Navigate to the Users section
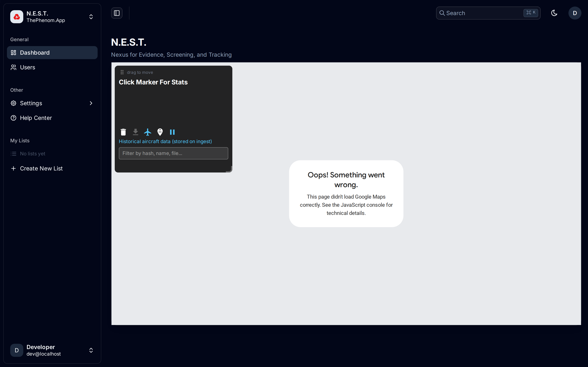 point(27,67)
